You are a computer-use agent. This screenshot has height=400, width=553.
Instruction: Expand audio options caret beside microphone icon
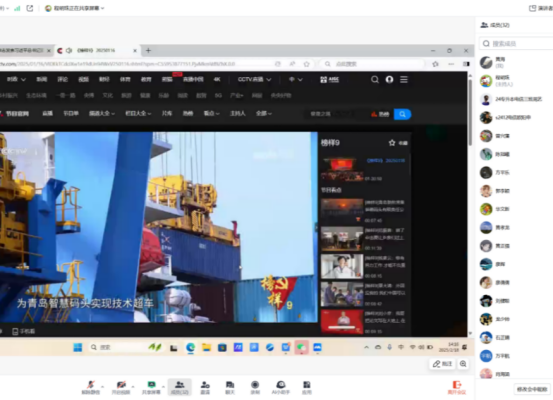pos(103,387)
